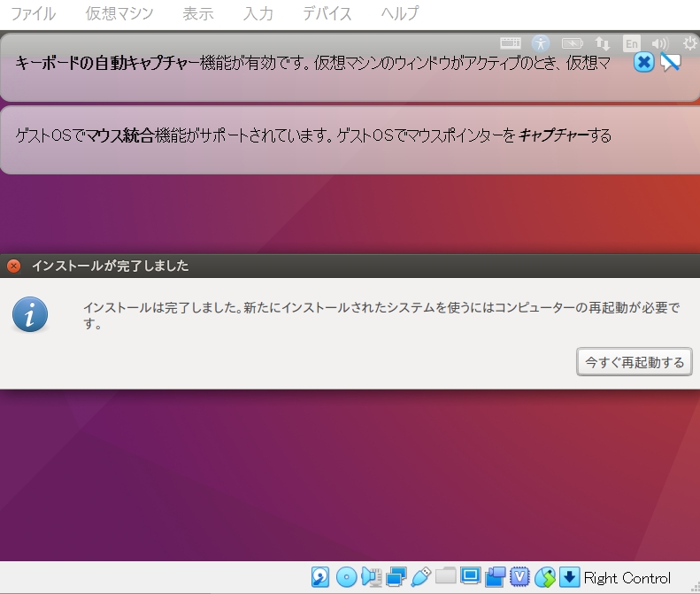
Task: Close the インストールが完了しました dialog
Action: 14,266
